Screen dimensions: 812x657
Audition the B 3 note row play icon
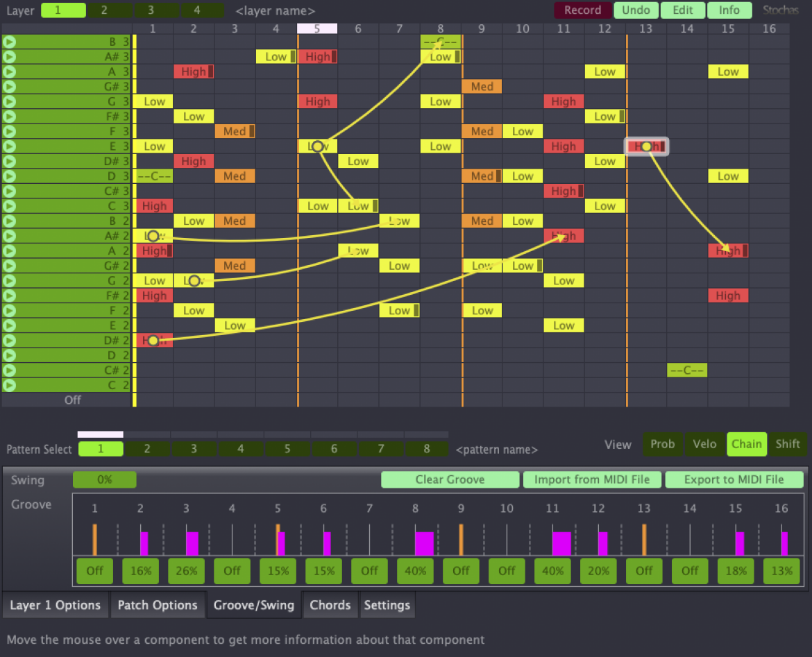(9, 42)
